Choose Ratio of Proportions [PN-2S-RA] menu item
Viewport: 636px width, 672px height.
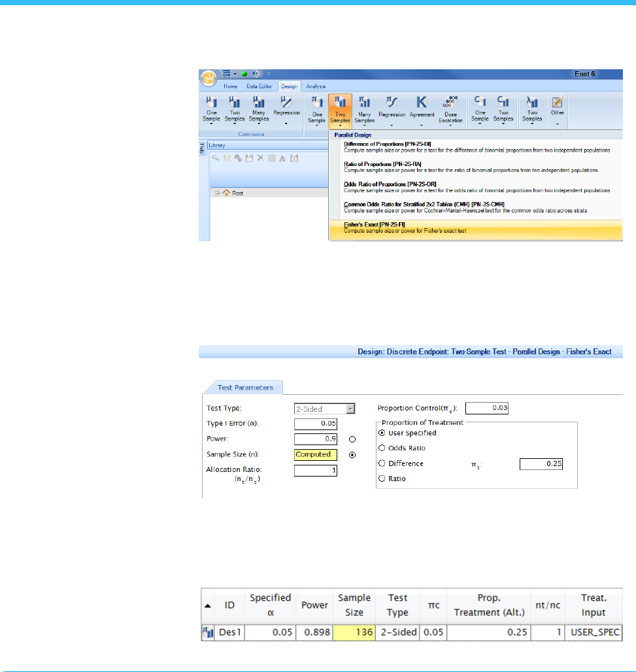(476, 167)
